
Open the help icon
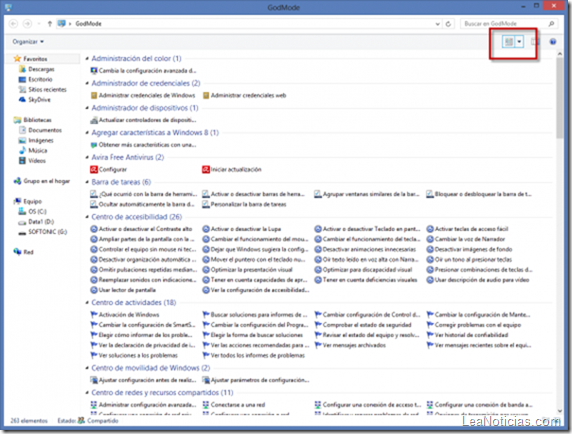pos(553,42)
